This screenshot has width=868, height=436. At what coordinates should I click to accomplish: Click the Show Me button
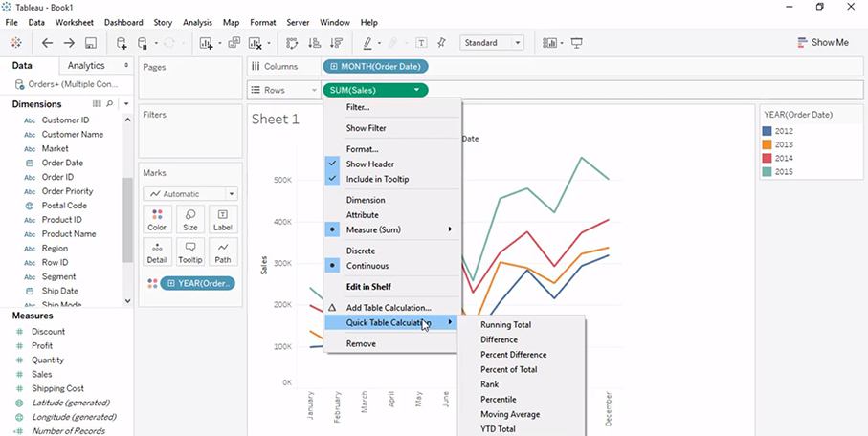(x=822, y=43)
